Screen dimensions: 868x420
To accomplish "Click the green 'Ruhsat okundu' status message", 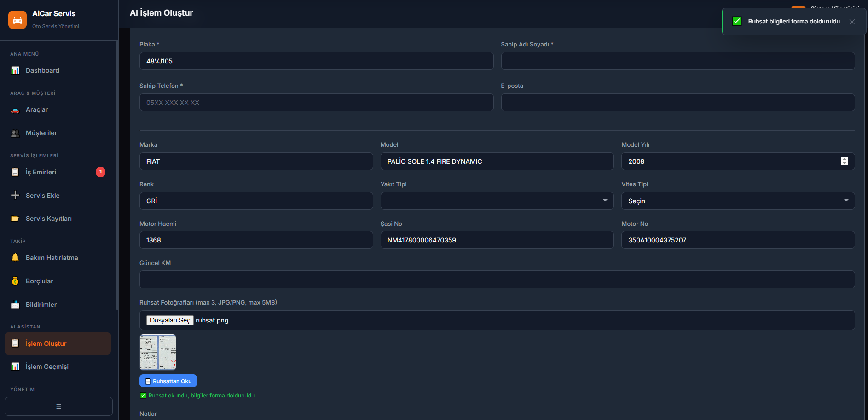I will [x=202, y=396].
